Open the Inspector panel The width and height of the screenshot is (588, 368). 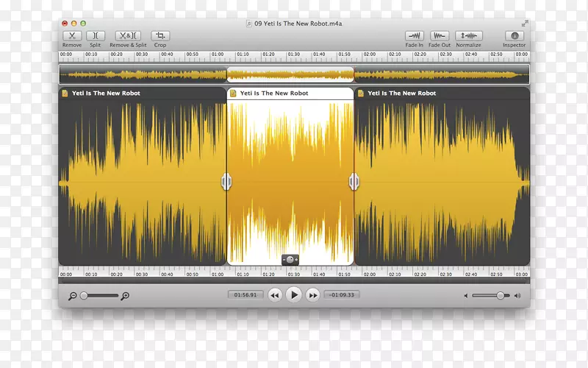click(514, 35)
